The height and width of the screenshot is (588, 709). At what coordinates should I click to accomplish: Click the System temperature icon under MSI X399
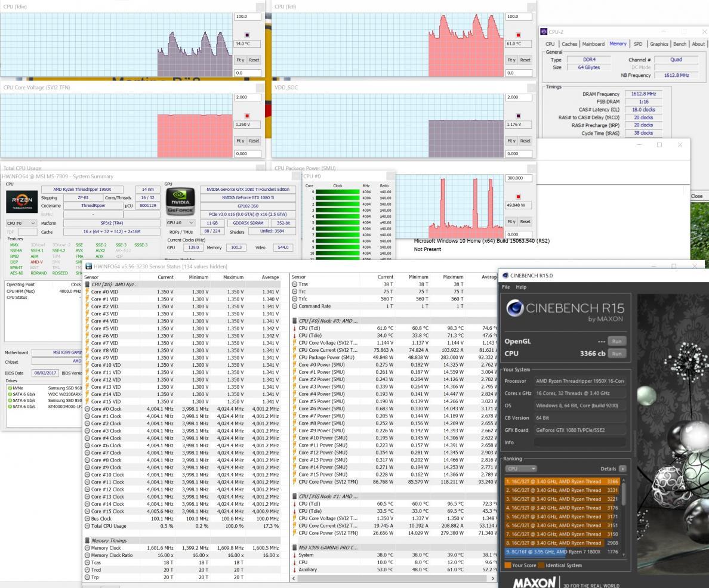pos(294,555)
